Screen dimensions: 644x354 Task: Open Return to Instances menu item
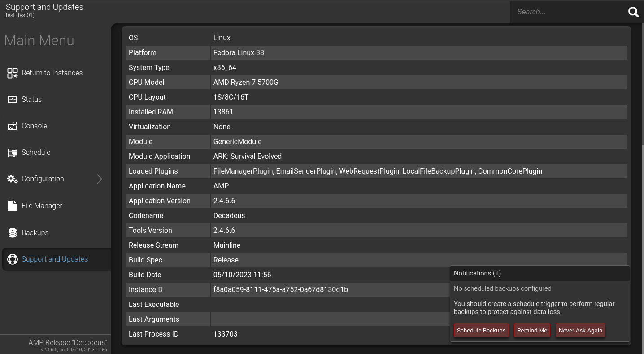click(52, 73)
